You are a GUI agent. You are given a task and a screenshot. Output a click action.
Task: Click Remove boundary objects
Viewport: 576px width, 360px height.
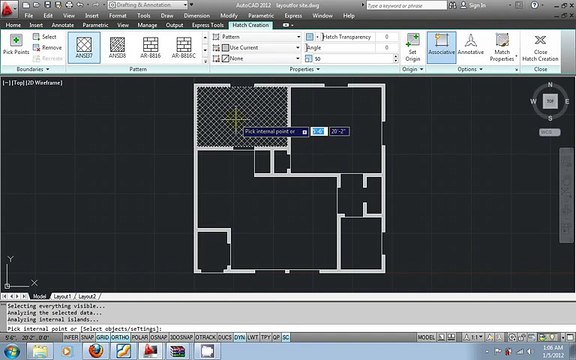coord(47,47)
